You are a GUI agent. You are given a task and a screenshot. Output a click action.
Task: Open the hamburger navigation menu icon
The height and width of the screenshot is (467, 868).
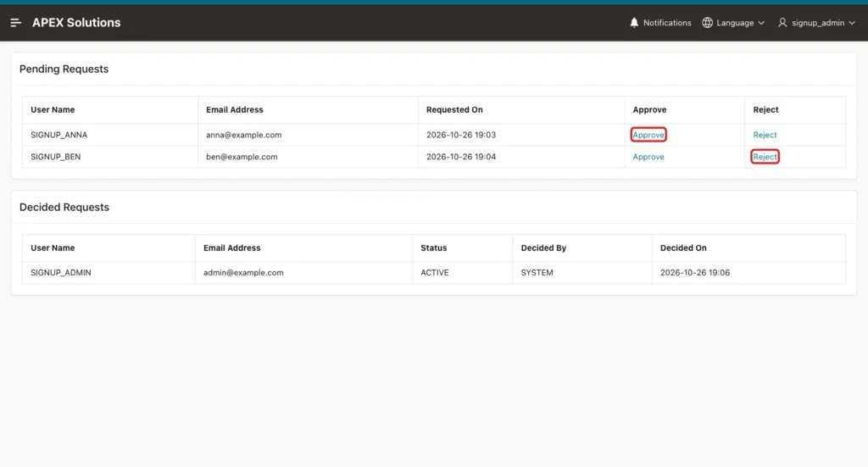coord(15,23)
